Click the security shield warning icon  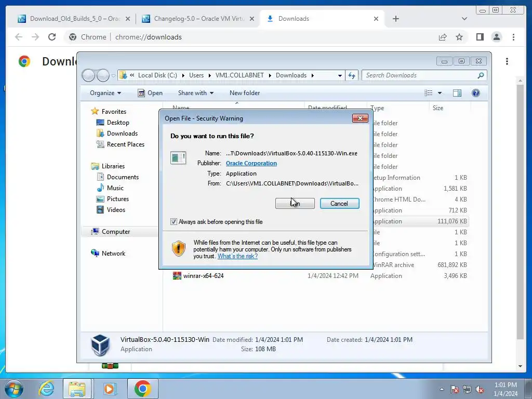coord(179,249)
